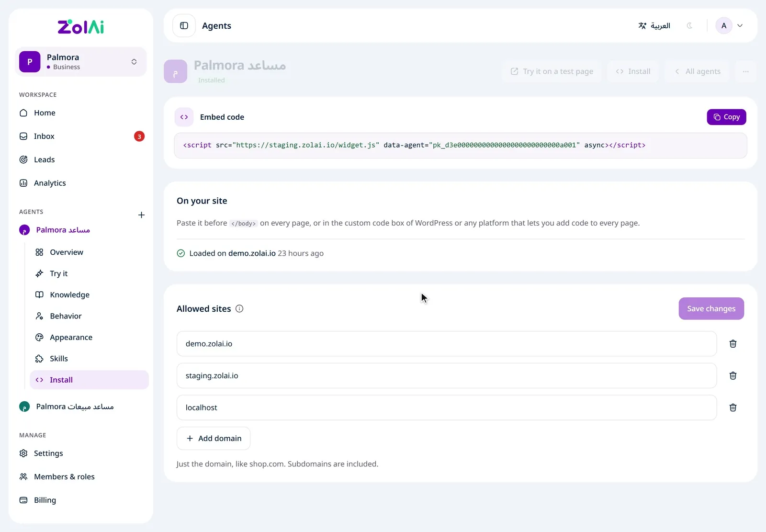Open more options ellipsis menu
This screenshot has width=766, height=532.
(x=745, y=71)
